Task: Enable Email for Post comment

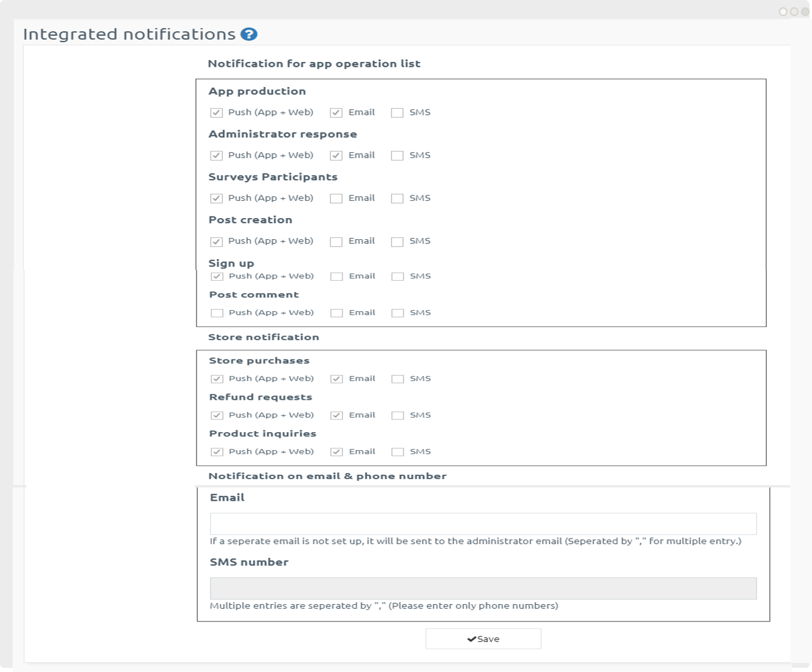Action: pos(337,313)
